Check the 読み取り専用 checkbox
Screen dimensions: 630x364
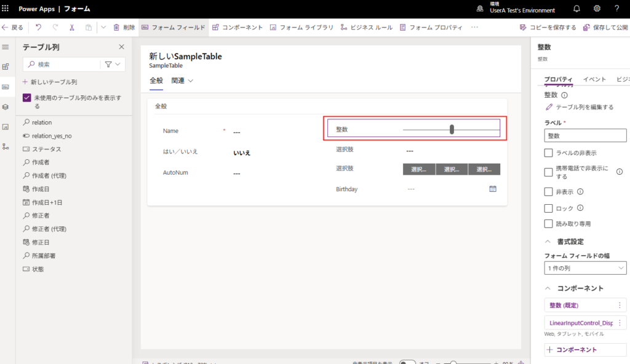[549, 224]
